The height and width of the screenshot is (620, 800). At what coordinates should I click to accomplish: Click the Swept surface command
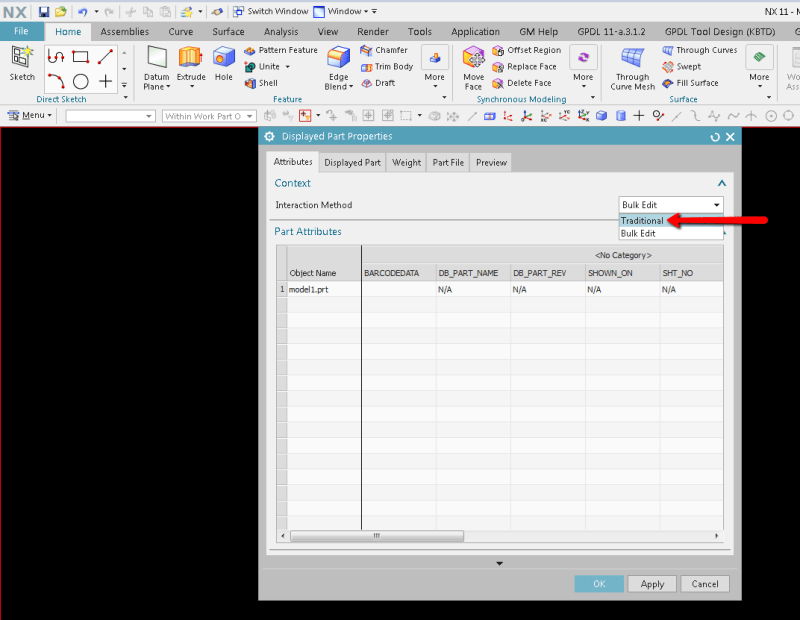click(682, 66)
